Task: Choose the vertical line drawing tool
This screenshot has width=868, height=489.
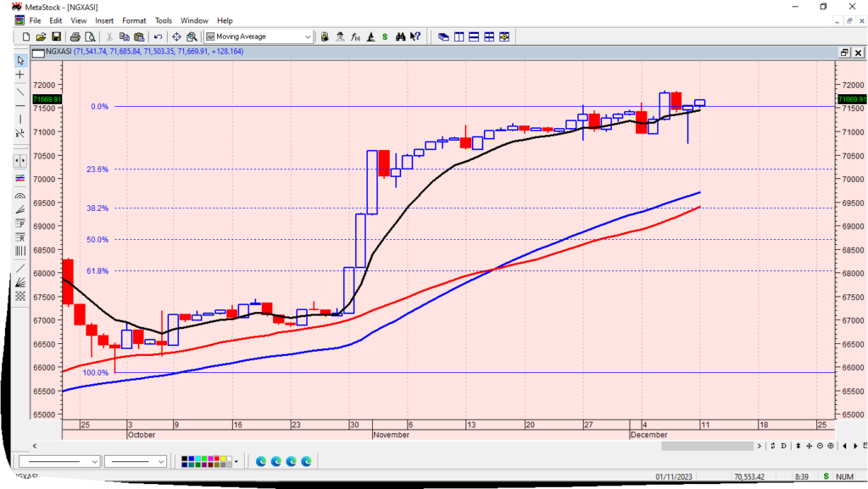Action: (x=20, y=119)
